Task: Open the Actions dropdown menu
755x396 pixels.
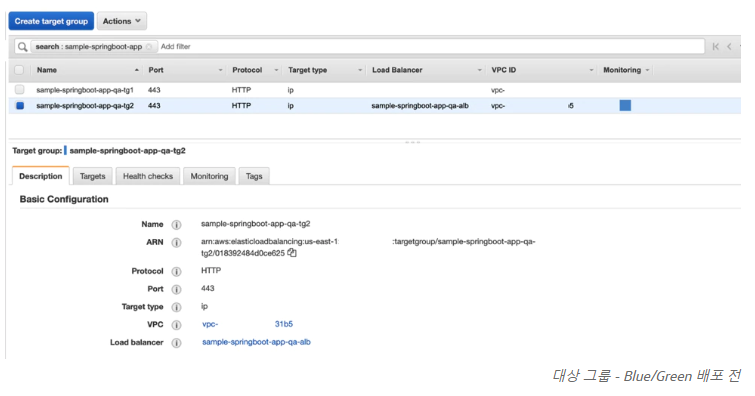Action: 122,21
